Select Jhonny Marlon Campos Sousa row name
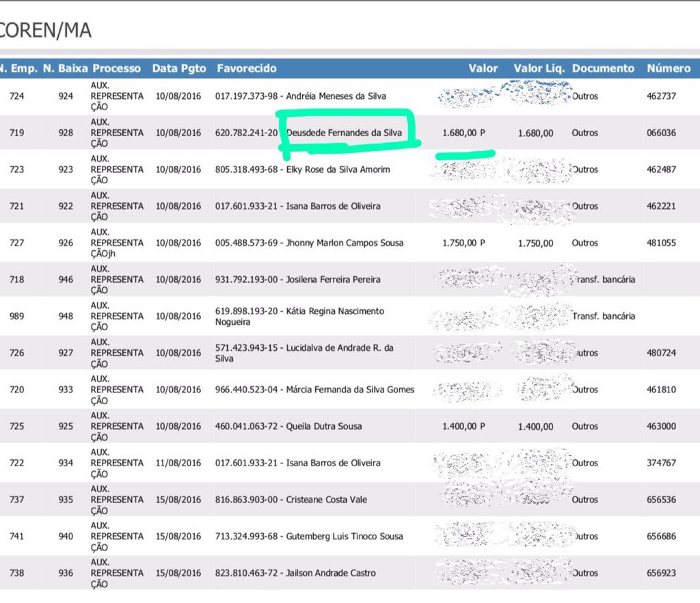 [x=345, y=243]
